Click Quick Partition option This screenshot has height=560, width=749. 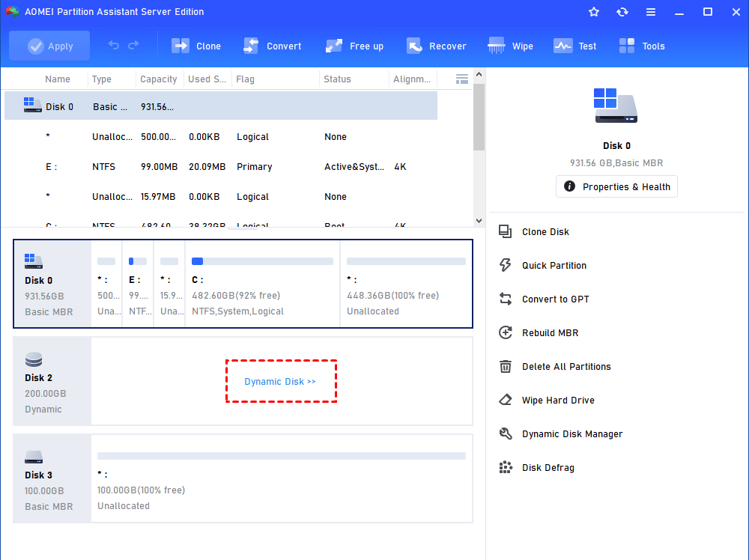tap(554, 266)
